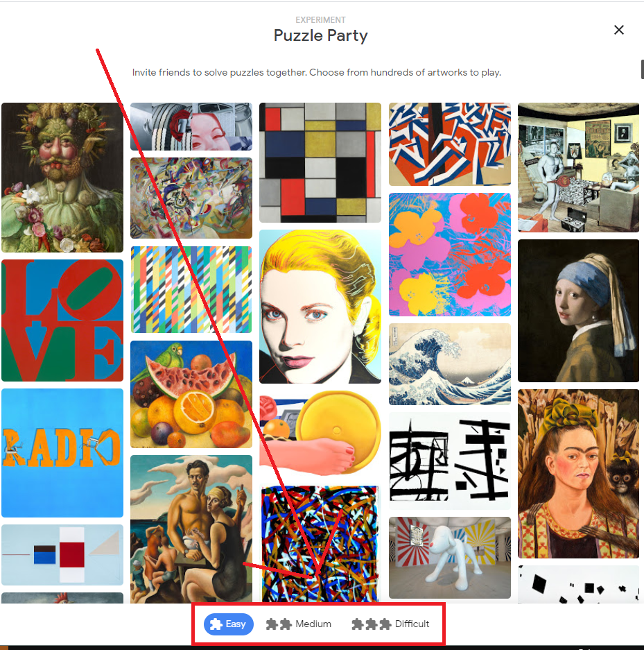The height and width of the screenshot is (650, 644).
Task: Choose the Frida Kahlo self-portrait with monkey
Action: (x=579, y=474)
